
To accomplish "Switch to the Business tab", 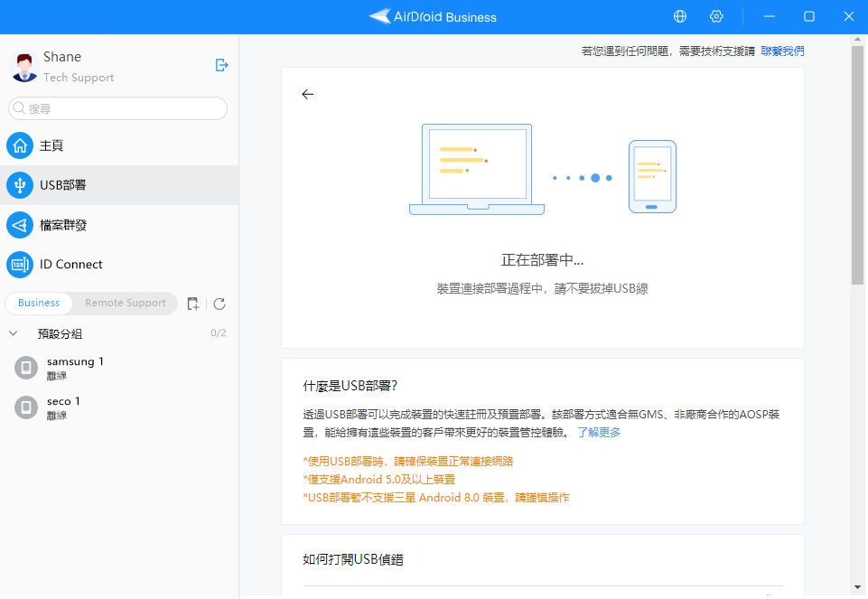I will (39, 303).
